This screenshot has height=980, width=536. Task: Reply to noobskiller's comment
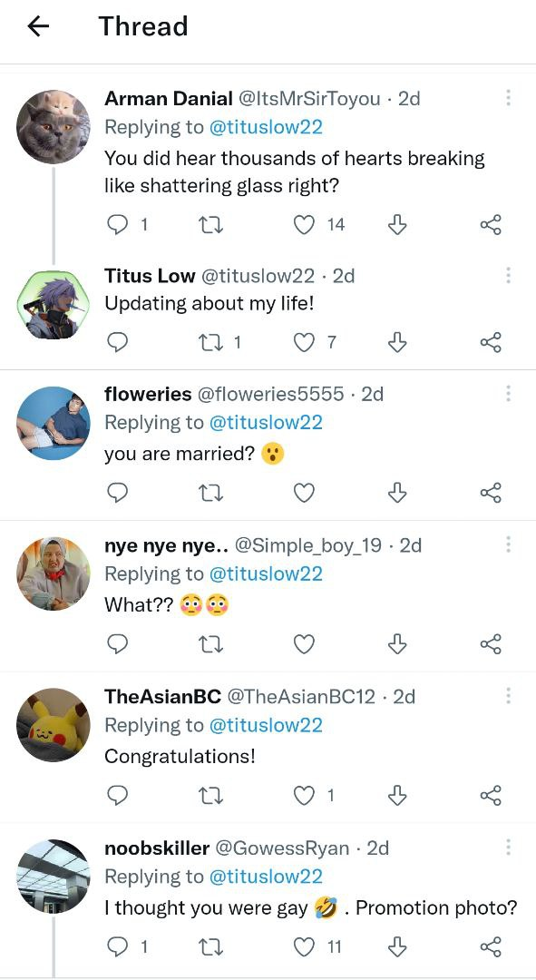pos(116,946)
